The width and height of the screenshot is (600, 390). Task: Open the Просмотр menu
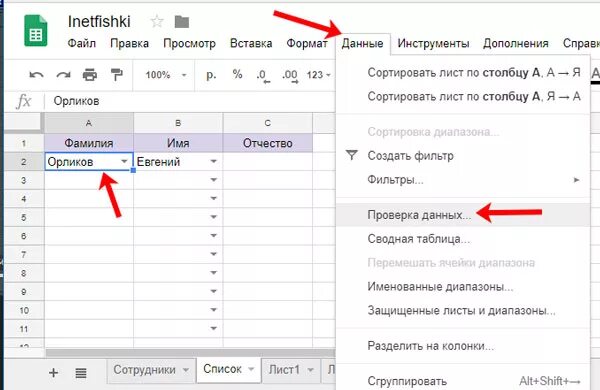coord(189,43)
